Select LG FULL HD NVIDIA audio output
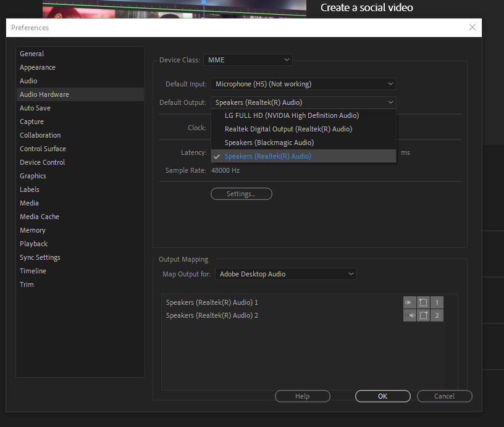The width and height of the screenshot is (504, 427). (292, 115)
